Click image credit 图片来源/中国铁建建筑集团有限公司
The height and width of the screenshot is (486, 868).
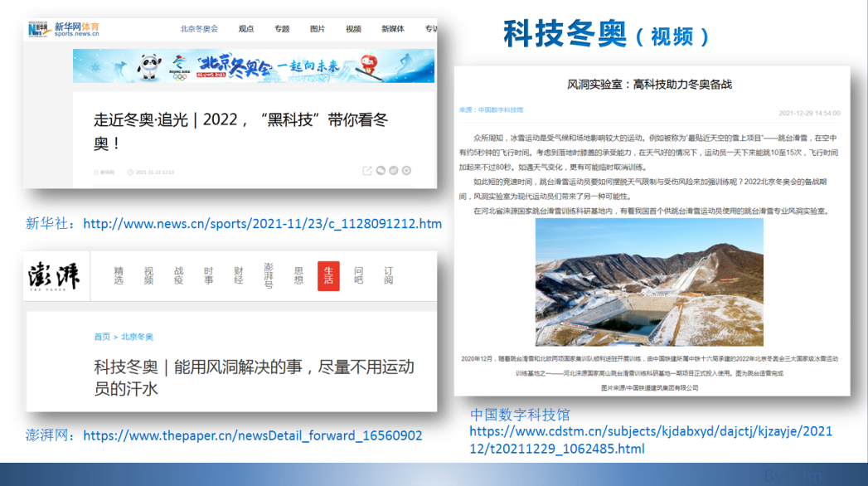tap(649, 388)
